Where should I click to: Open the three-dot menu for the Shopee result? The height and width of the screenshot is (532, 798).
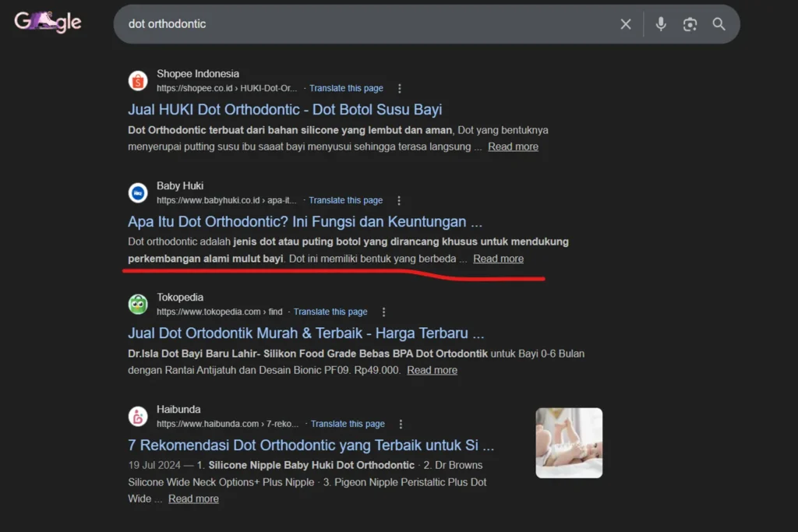pos(400,88)
